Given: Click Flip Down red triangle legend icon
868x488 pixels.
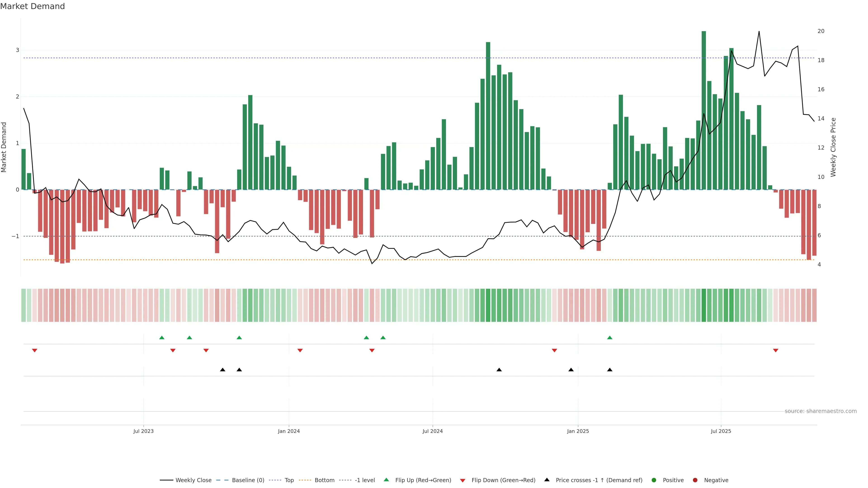Looking at the screenshot, I should pyautogui.click(x=463, y=481).
